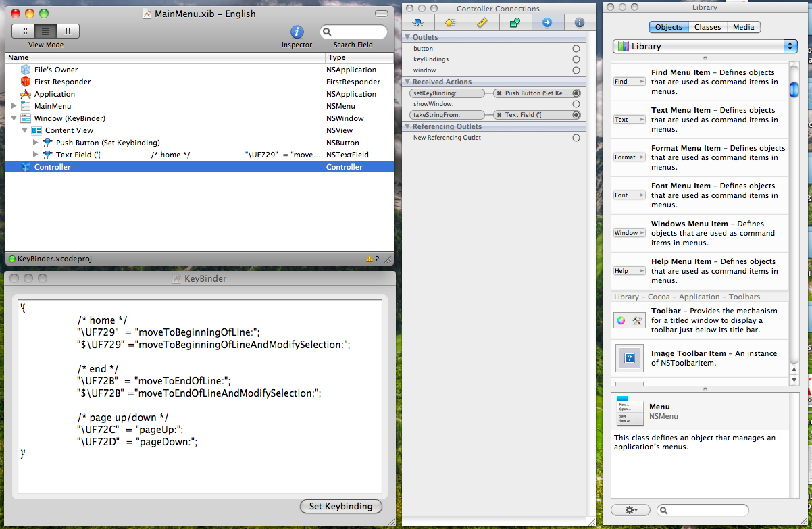Sort by the Name column header
The width and height of the screenshot is (812, 529).
point(166,58)
